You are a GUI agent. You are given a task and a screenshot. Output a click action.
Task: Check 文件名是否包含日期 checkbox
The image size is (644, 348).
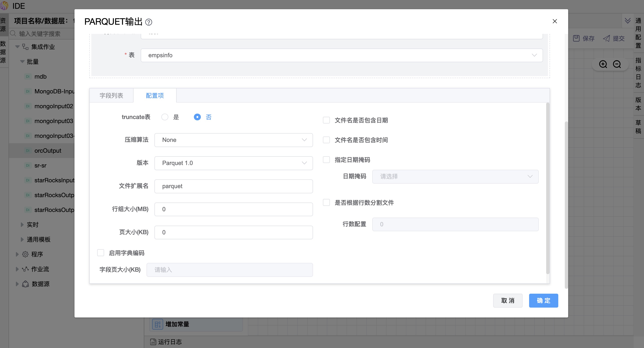(x=326, y=120)
